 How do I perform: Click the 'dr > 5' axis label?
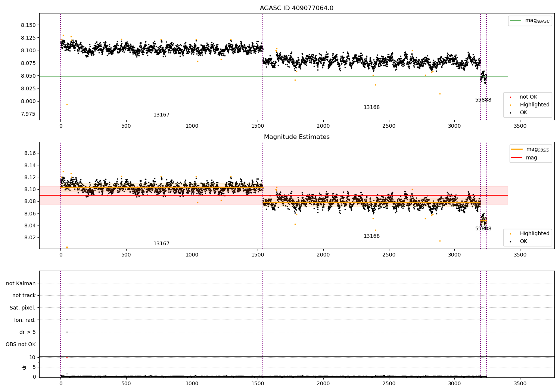[x=28, y=332]
